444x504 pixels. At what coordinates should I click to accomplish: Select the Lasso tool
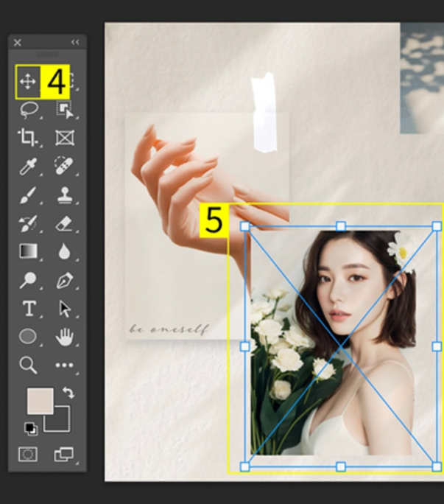coord(29,110)
